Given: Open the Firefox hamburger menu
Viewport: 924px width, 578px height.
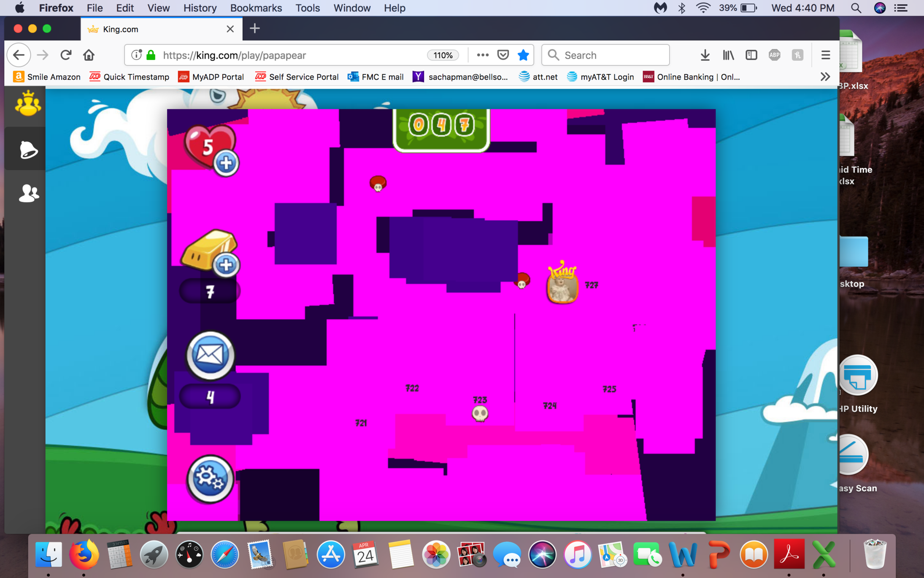Looking at the screenshot, I should pyautogui.click(x=825, y=55).
